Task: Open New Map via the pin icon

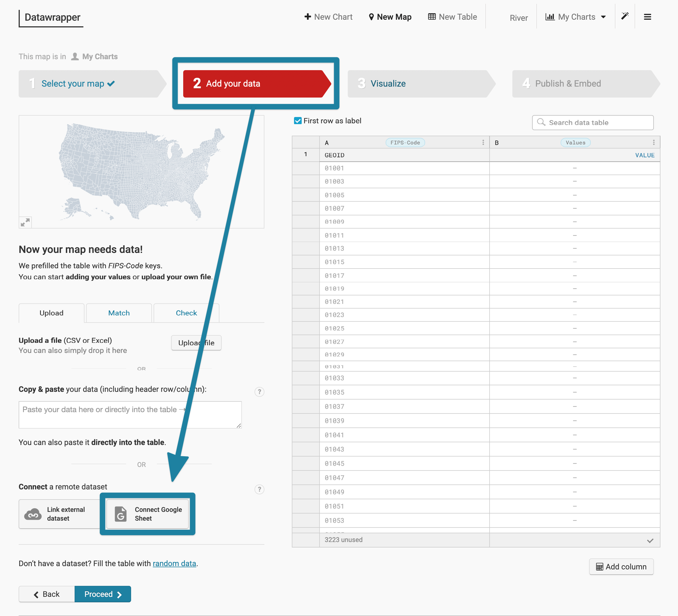Action: pyautogui.click(x=371, y=16)
